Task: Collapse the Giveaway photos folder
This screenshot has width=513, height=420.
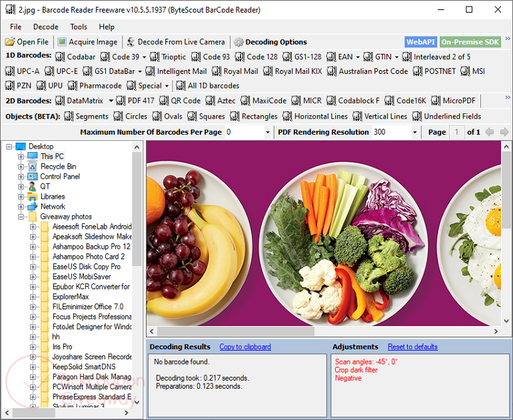Action: pos(21,217)
